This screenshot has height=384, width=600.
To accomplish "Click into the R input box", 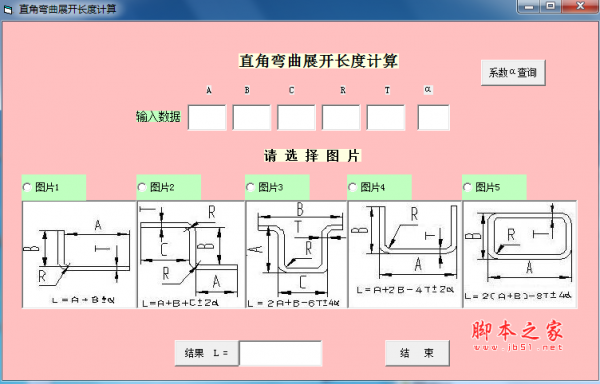I will (341, 117).
